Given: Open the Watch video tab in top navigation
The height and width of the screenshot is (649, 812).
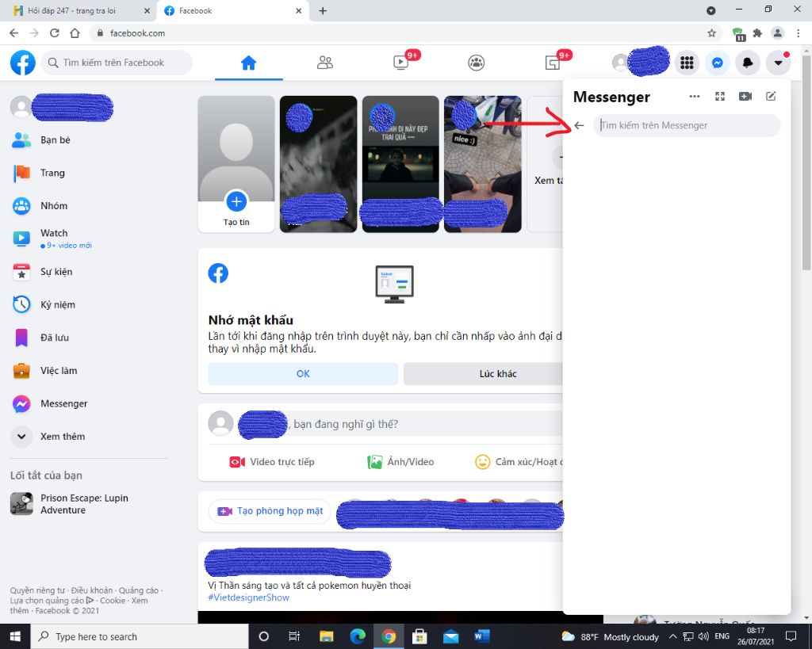Looking at the screenshot, I should (x=400, y=63).
